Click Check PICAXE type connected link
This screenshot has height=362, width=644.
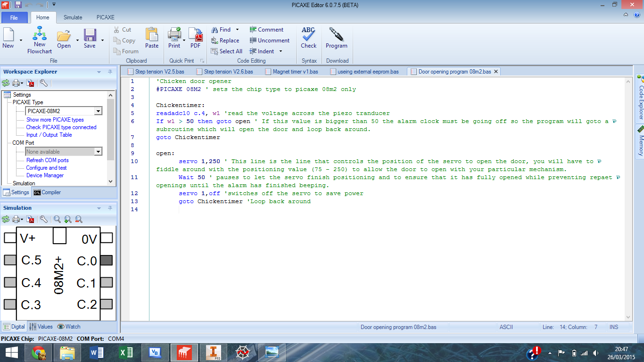point(61,127)
